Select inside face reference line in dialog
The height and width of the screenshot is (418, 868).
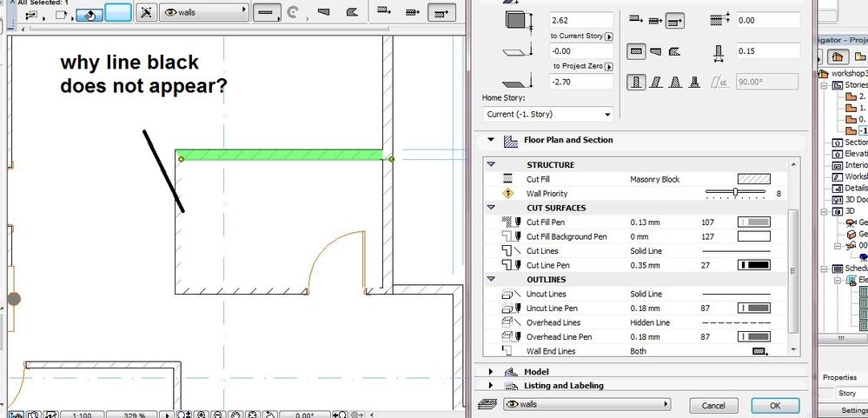pos(675,21)
